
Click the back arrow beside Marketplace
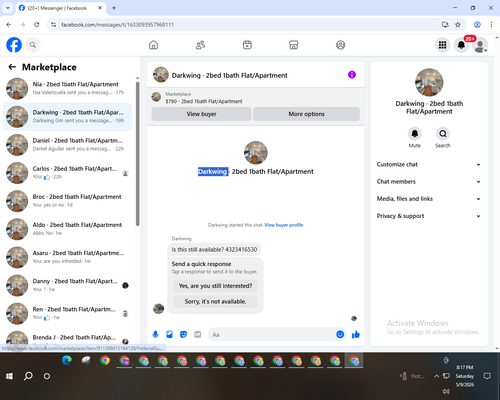tap(12, 67)
